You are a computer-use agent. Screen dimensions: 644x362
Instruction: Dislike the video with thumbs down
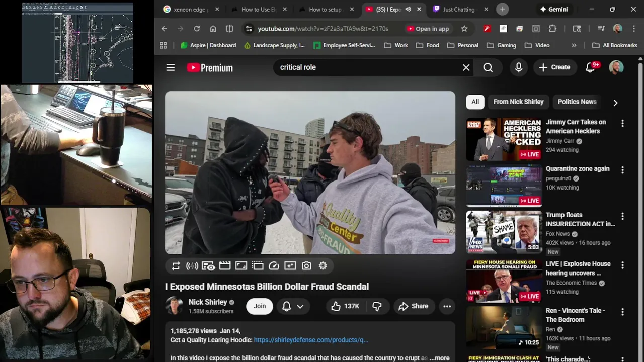(x=377, y=306)
